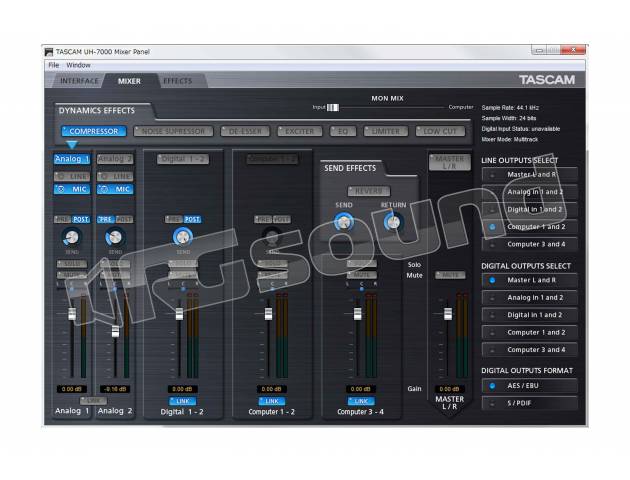The image size is (630, 480).
Task: Choose PRE send on Analog 1
Action: (x=63, y=219)
